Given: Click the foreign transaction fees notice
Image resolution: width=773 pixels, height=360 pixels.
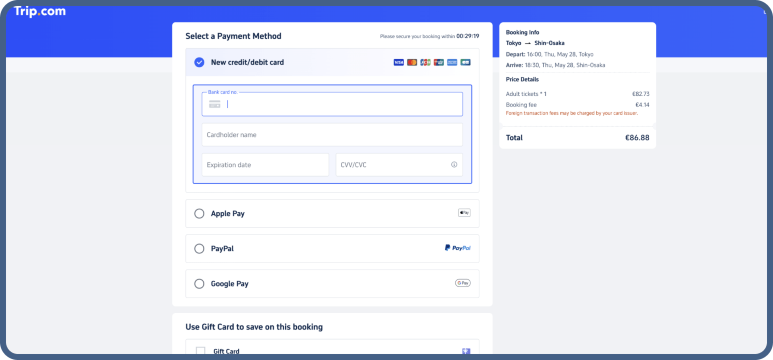Looking at the screenshot, I should pyautogui.click(x=572, y=113).
